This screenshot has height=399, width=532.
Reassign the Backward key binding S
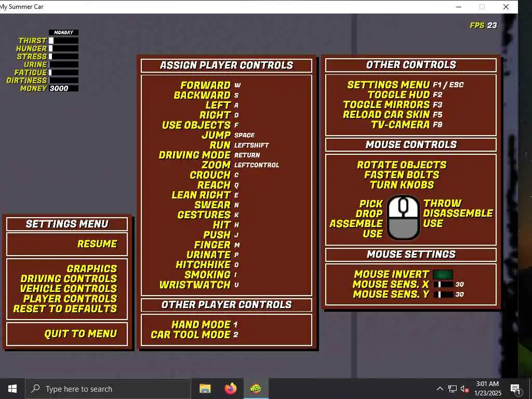[x=236, y=96]
